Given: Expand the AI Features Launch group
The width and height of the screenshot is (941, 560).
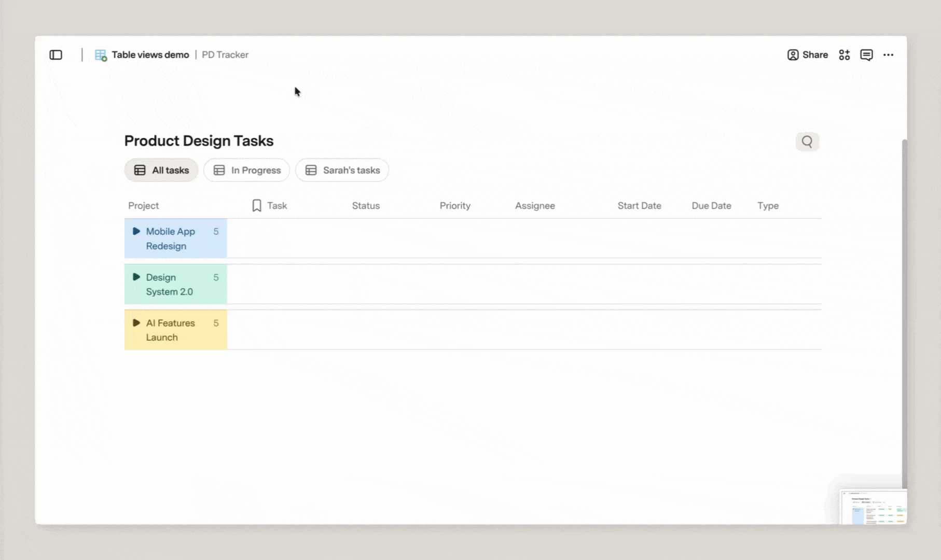Looking at the screenshot, I should [136, 323].
